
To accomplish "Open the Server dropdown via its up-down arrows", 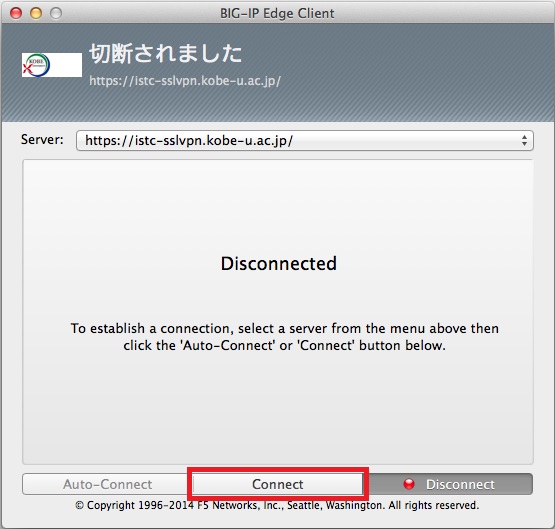I will (x=524, y=140).
